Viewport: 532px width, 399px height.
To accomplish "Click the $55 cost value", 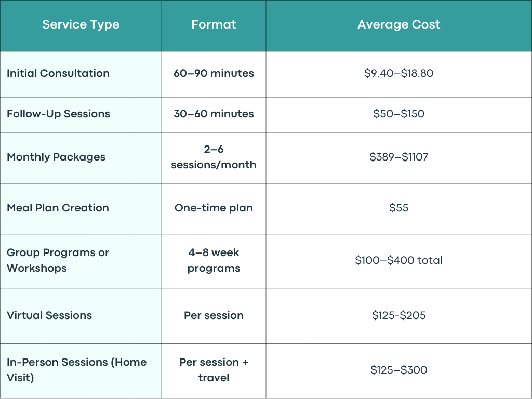I will [x=398, y=208].
